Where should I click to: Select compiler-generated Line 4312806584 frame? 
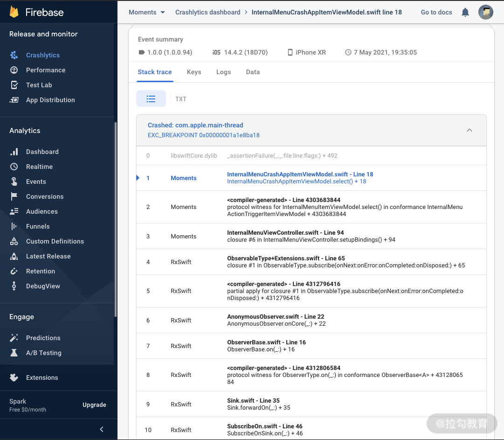(x=311, y=375)
